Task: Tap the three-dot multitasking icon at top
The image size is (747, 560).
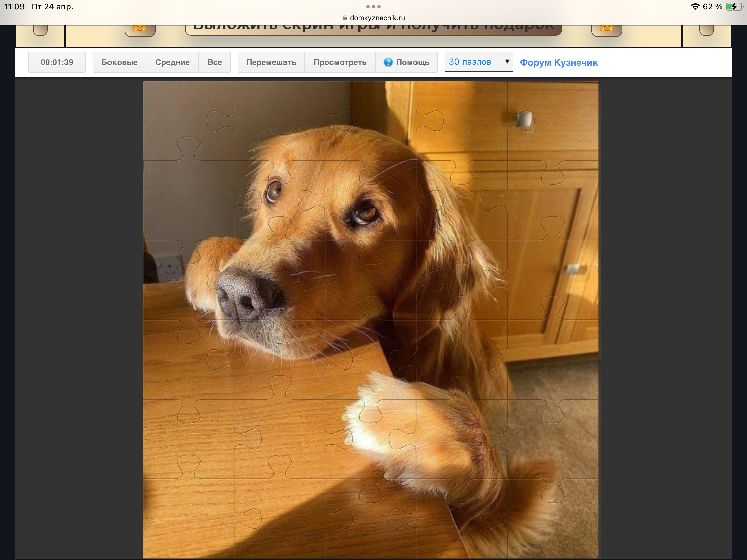Action: tap(373, 7)
